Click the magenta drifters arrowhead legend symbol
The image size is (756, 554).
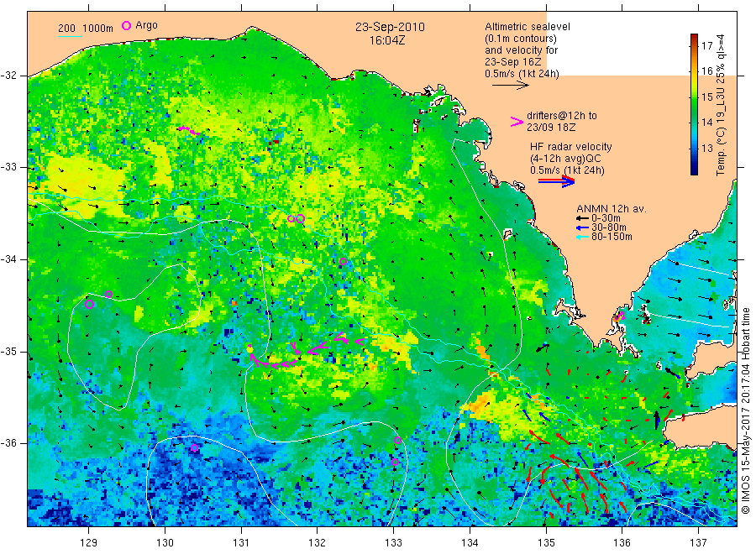517,122
